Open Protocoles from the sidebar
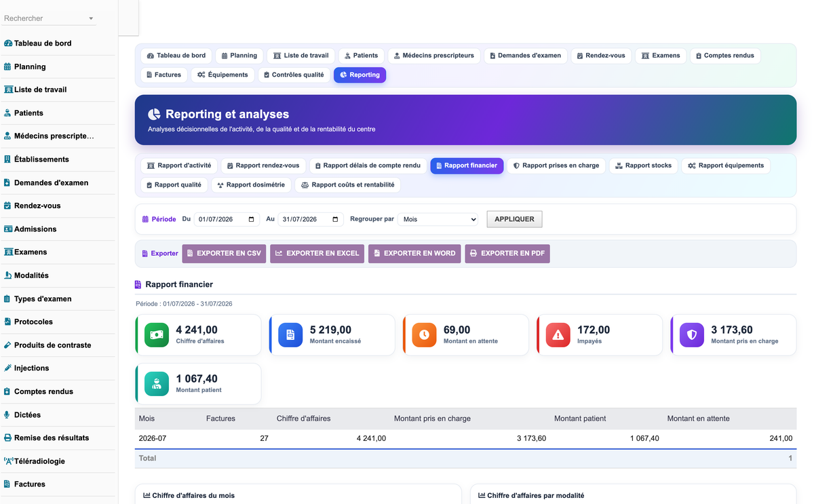Image resolution: width=814 pixels, height=504 pixels. (x=28, y=322)
